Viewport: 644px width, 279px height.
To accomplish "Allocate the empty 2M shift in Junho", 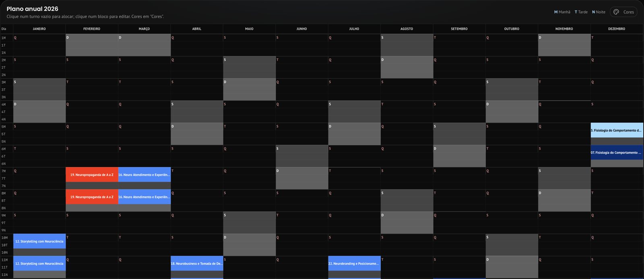I will point(302,60).
